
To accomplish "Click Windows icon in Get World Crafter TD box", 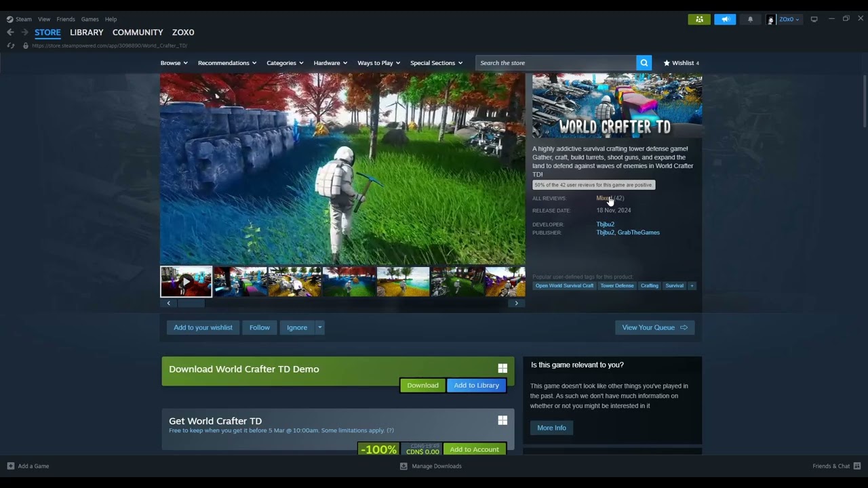I will (502, 420).
